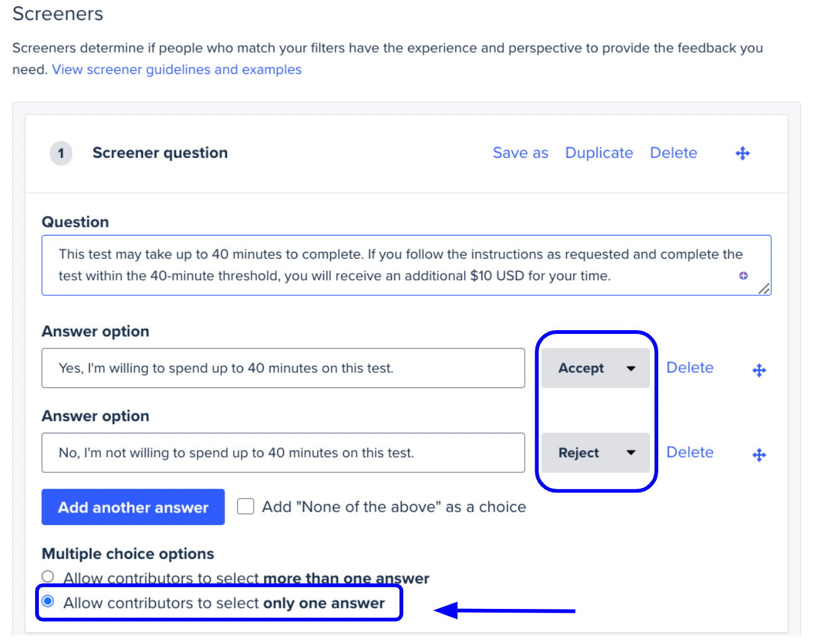Click the second answer option text field
This screenshot has width=815, height=644.
click(282, 453)
